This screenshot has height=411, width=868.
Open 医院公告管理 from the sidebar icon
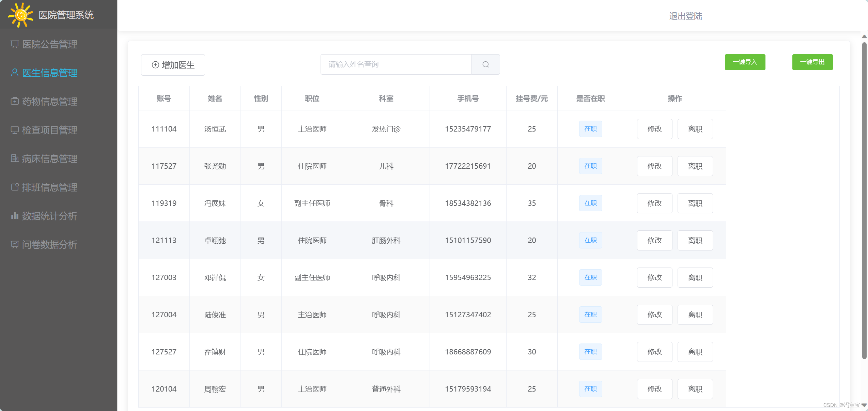15,44
